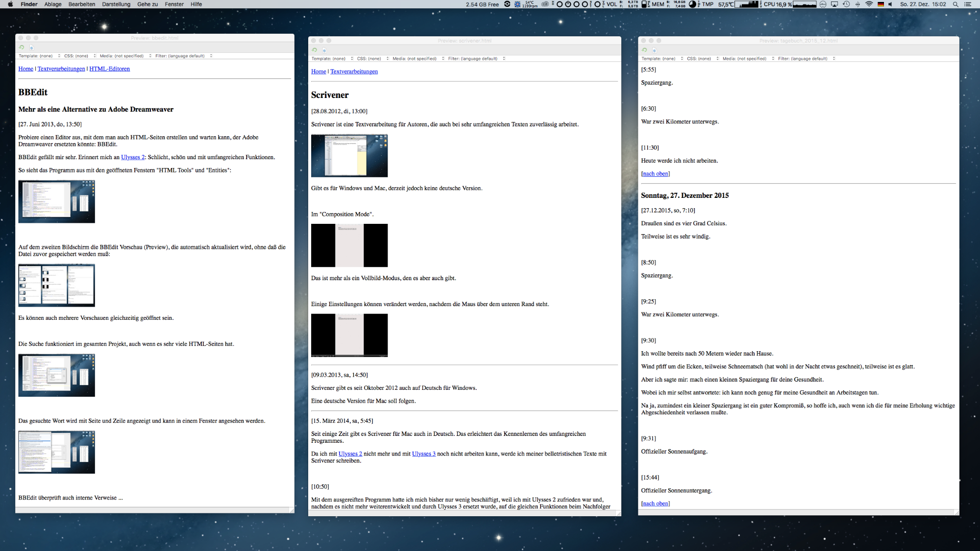Click Textverarbeitungen link in bbedit.html preview
The height and width of the screenshot is (551, 980).
coord(61,69)
